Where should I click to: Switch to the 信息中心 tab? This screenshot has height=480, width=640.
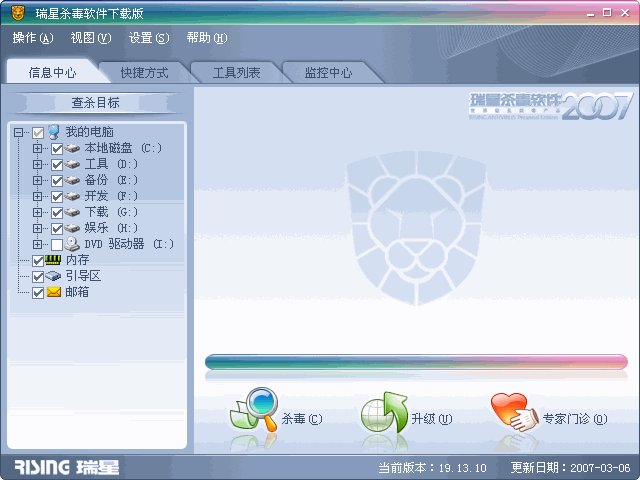click(x=52, y=72)
